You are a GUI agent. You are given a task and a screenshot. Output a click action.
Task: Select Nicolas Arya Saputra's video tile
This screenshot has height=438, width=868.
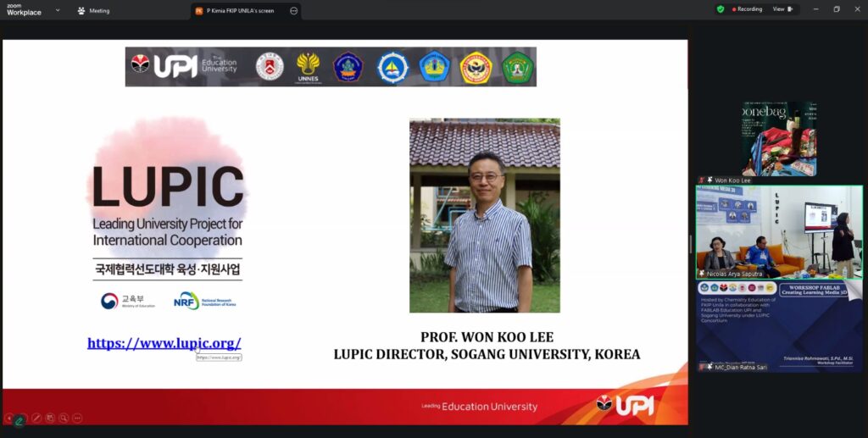click(x=778, y=231)
